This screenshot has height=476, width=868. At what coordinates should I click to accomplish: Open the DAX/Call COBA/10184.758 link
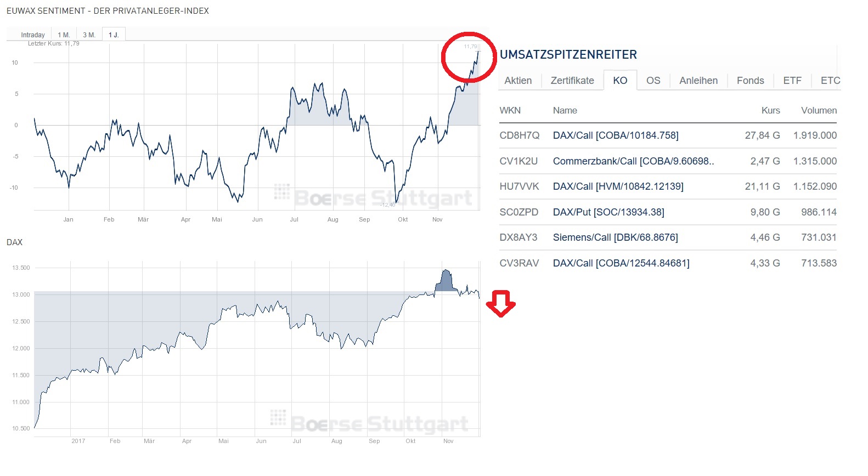(x=616, y=135)
